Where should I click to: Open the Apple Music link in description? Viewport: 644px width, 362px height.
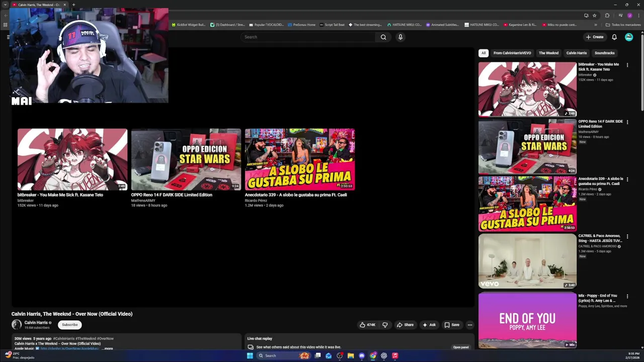[69, 348]
